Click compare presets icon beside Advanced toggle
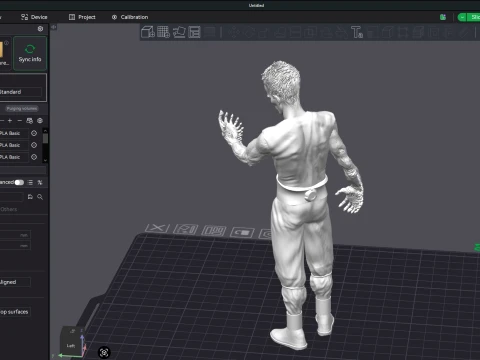The height and width of the screenshot is (360, 480). coord(40,182)
